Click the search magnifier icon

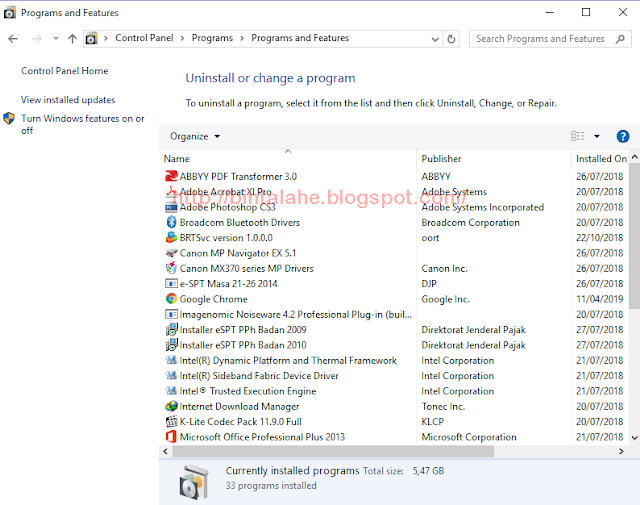coord(620,39)
